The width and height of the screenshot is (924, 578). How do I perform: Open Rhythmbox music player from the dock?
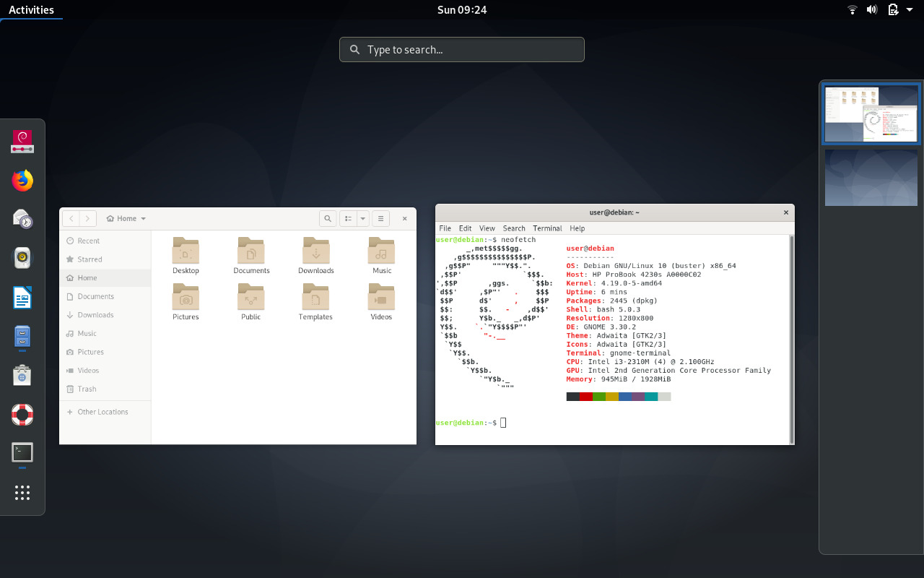coord(22,257)
